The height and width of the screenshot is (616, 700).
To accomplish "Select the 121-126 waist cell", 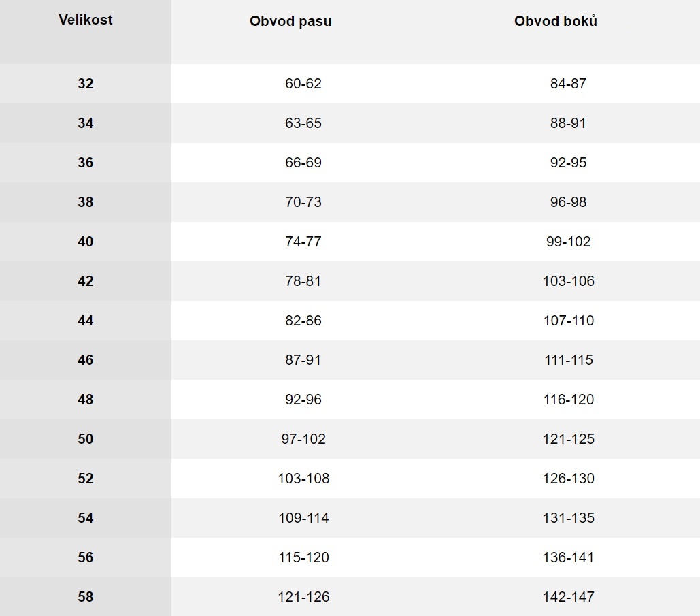I will point(303,597).
